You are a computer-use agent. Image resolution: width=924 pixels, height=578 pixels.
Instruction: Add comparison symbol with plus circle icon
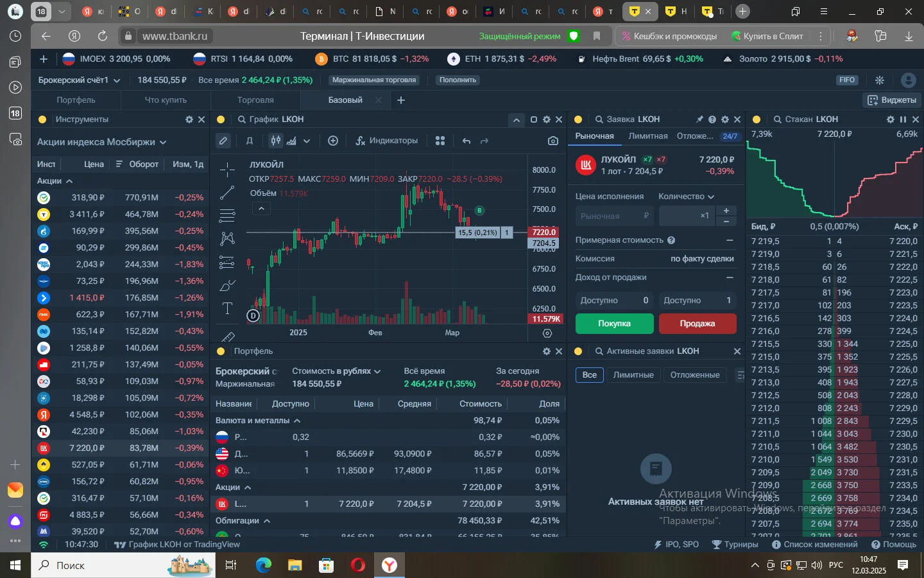pyautogui.click(x=333, y=141)
